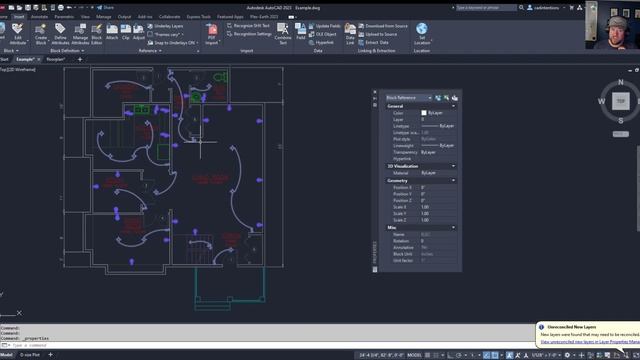Click in the command line input field

269,345
